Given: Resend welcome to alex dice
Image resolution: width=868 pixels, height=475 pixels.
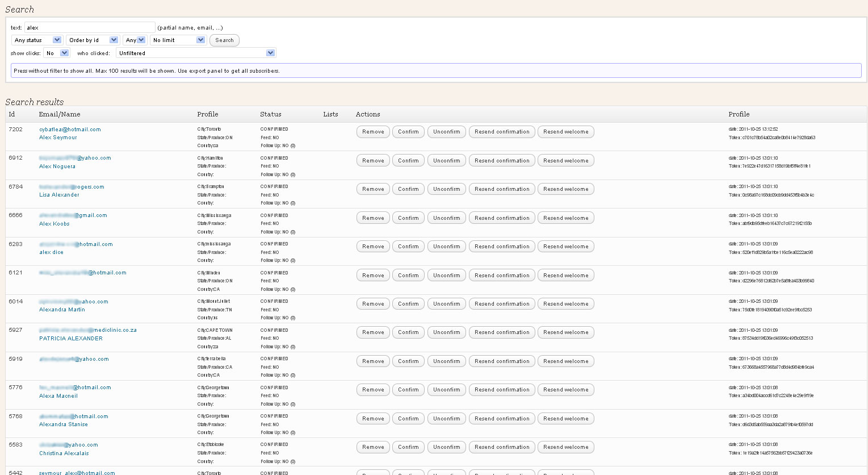Looking at the screenshot, I should [565, 247].
